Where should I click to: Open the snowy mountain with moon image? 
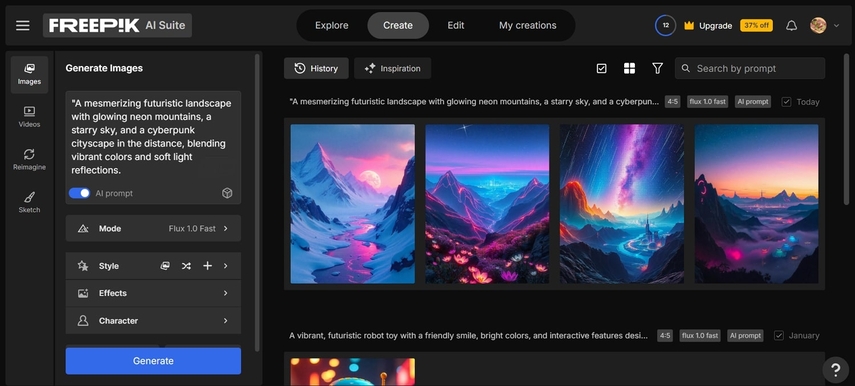tap(352, 204)
